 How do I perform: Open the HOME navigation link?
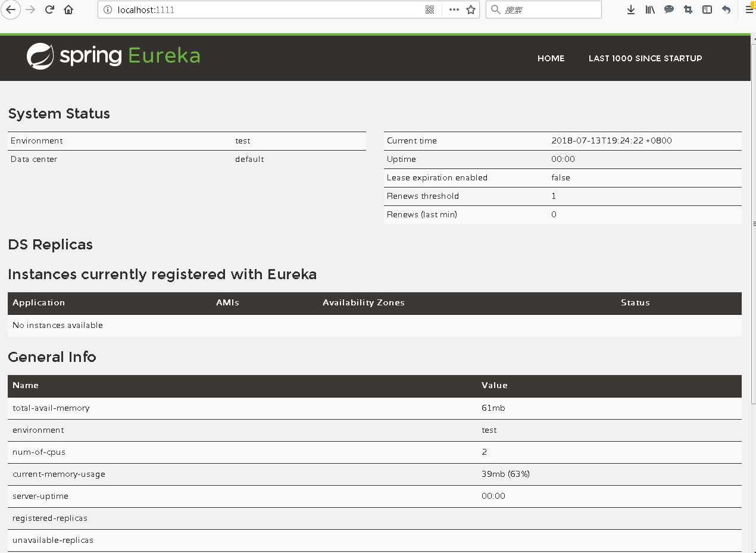[551, 58]
